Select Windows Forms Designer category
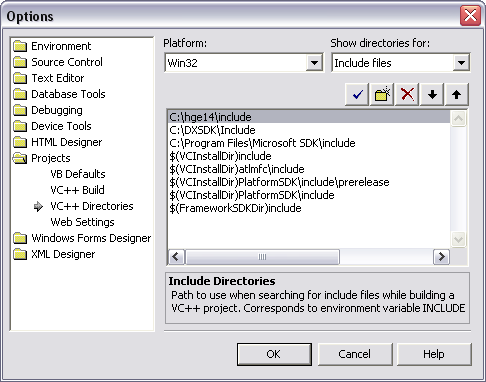This screenshot has width=486, height=382. pos(91,238)
